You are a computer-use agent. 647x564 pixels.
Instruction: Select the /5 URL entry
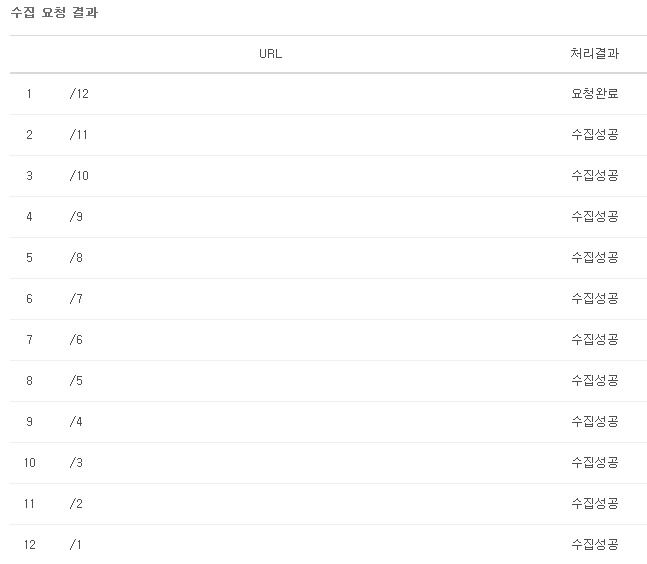point(76,380)
